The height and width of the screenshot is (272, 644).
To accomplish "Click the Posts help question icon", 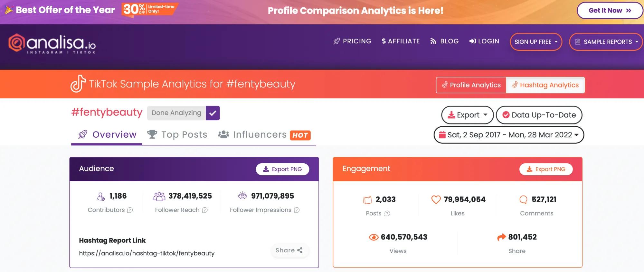I will tap(387, 213).
